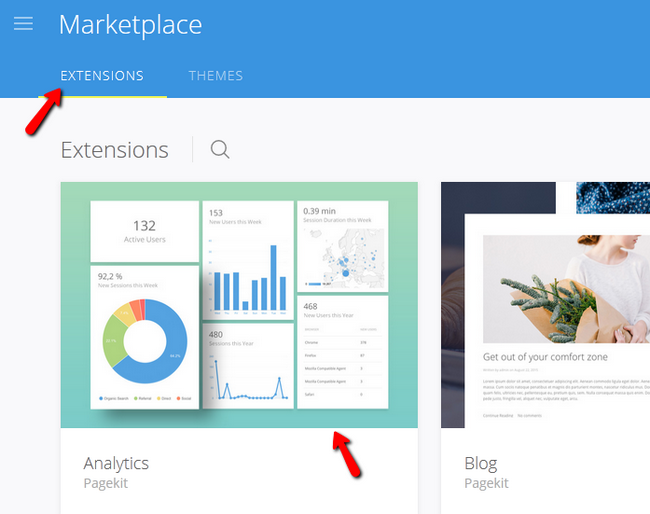
Task: Click Pagekit author under Blog
Action: [x=487, y=483]
